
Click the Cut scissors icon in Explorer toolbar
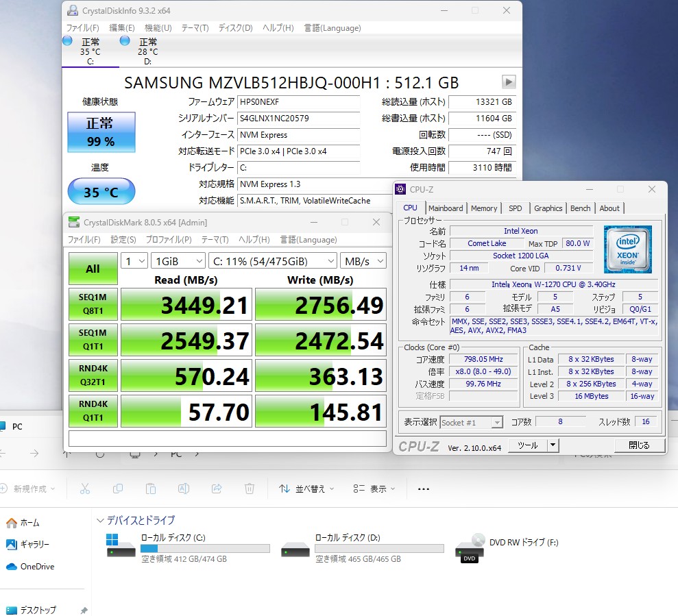(x=85, y=489)
